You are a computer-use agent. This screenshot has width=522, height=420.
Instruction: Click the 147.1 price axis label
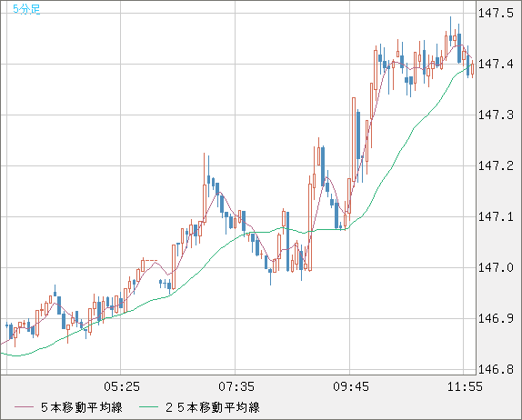pos(496,216)
